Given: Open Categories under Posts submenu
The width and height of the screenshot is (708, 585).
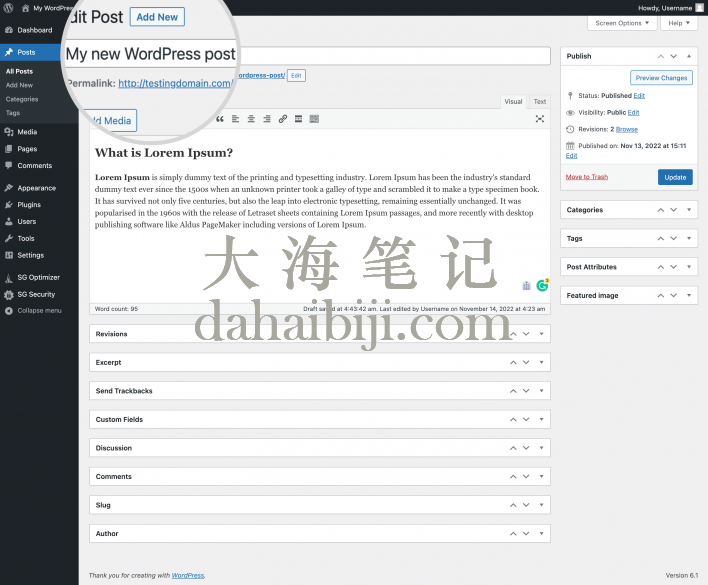Looking at the screenshot, I should click(x=22, y=99).
